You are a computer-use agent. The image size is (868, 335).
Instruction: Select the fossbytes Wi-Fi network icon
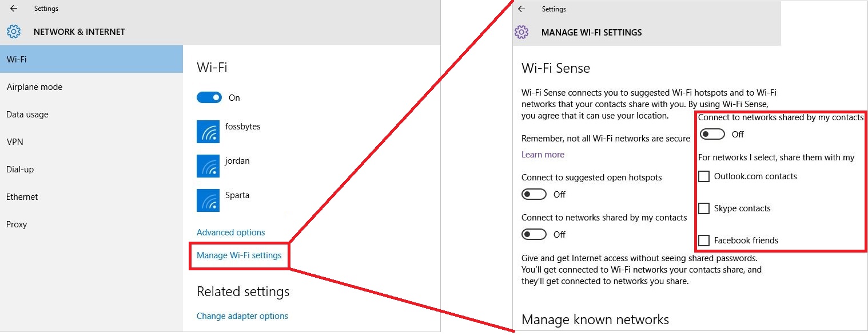click(208, 131)
